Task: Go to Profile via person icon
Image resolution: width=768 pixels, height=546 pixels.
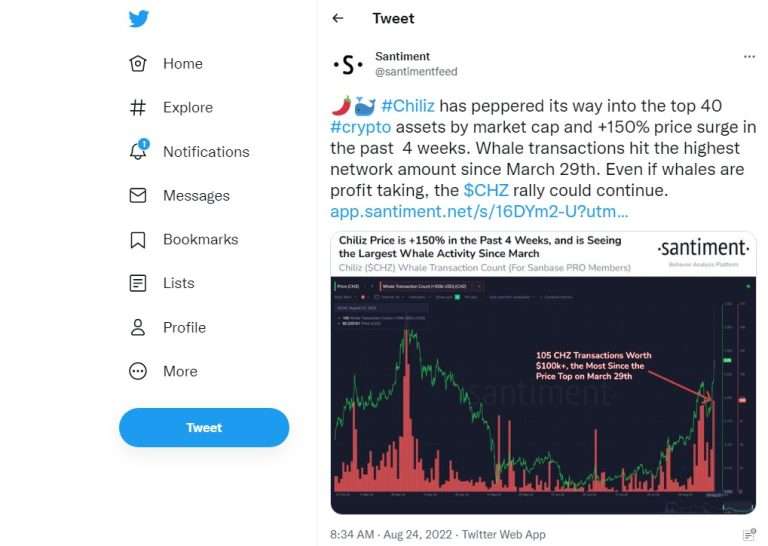Action: point(138,327)
